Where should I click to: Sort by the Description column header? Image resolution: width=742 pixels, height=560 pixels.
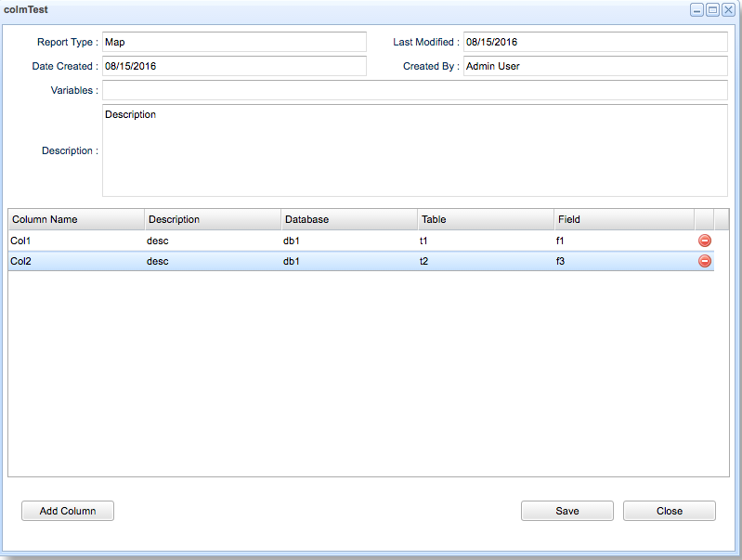click(213, 219)
